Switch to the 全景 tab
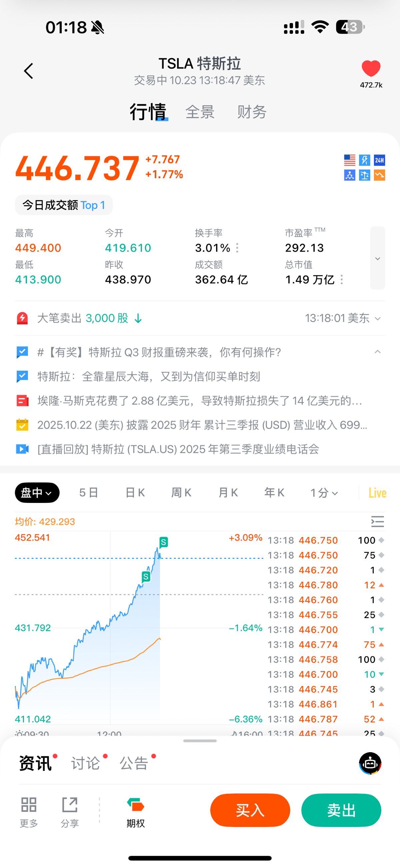The image size is (400, 868). coord(200,112)
